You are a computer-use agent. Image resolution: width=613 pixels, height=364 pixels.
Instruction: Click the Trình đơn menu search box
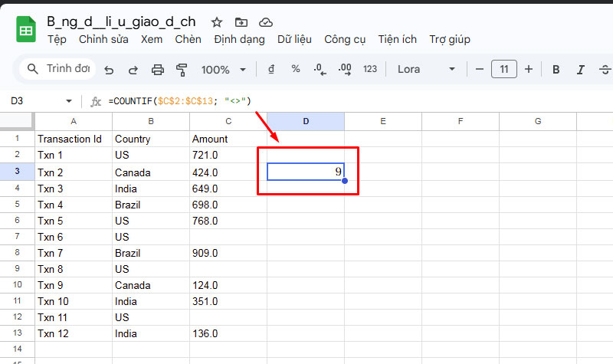click(58, 69)
